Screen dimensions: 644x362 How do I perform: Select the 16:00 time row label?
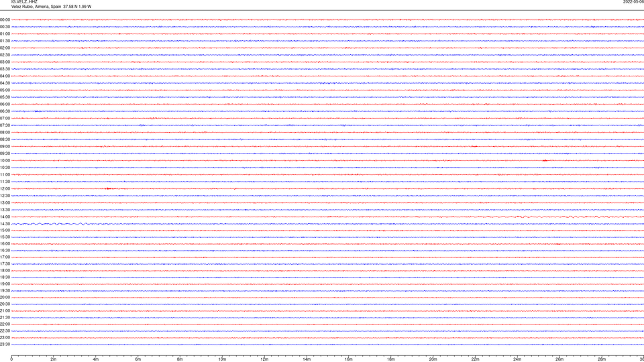(x=5, y=243)
